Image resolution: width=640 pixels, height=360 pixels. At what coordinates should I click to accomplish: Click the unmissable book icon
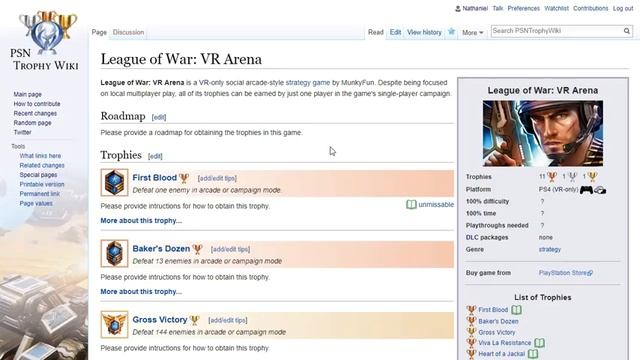pyautogui.click(x=411, y=204)
